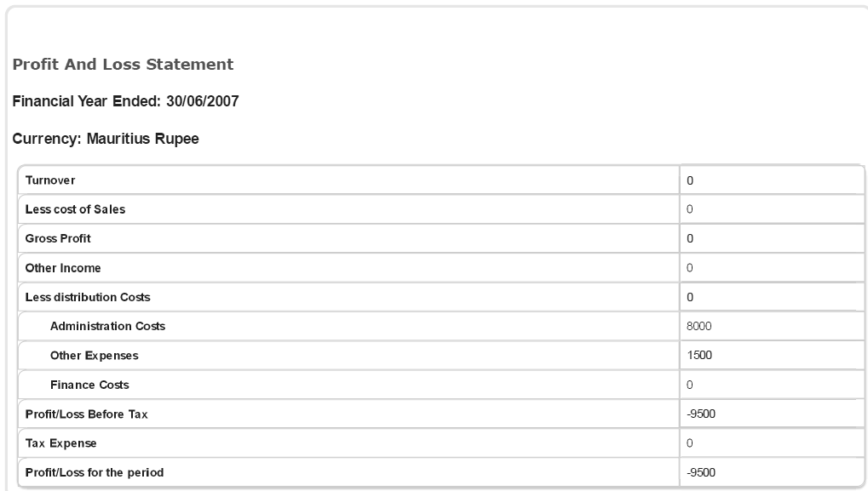This screenshot has height=491, width=868.
Task: Select the Less cost of Sales value field
Action: pos(772,209)
